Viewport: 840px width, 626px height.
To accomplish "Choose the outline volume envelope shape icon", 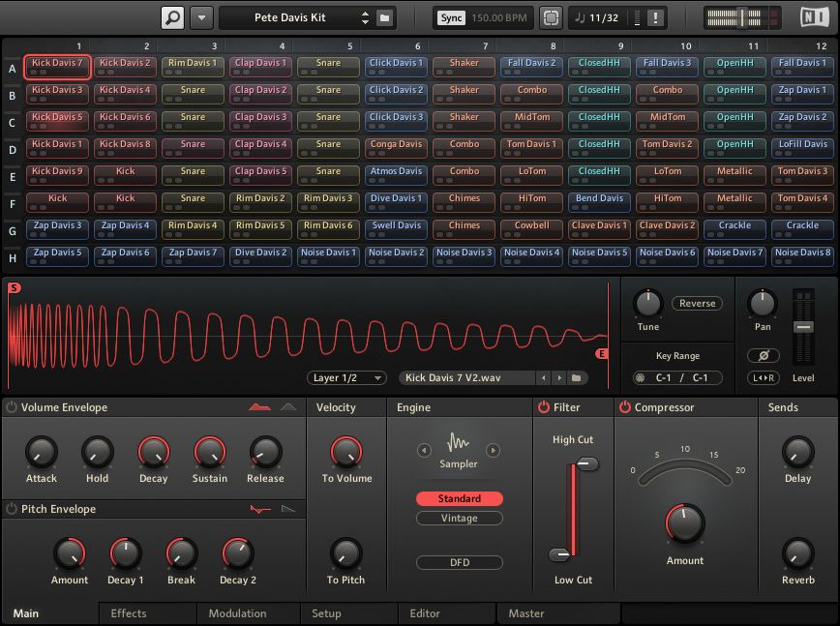I will [x=288, y=407].
